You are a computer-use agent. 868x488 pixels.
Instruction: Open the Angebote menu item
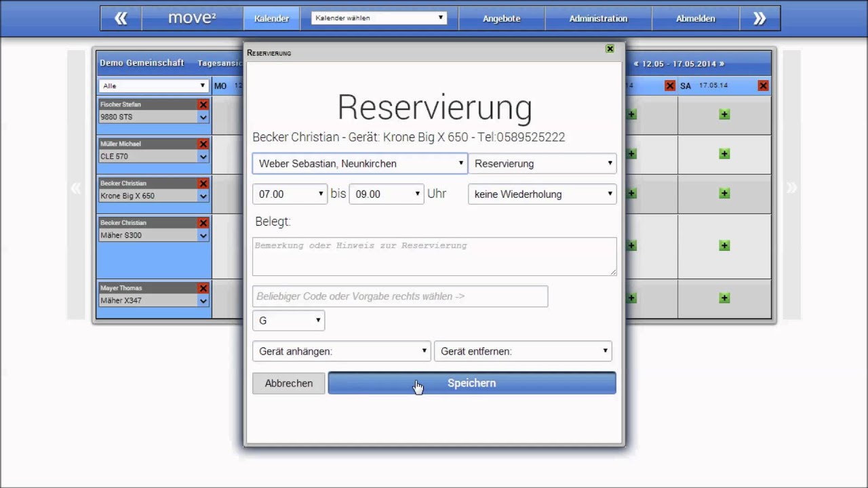[502, 18]
